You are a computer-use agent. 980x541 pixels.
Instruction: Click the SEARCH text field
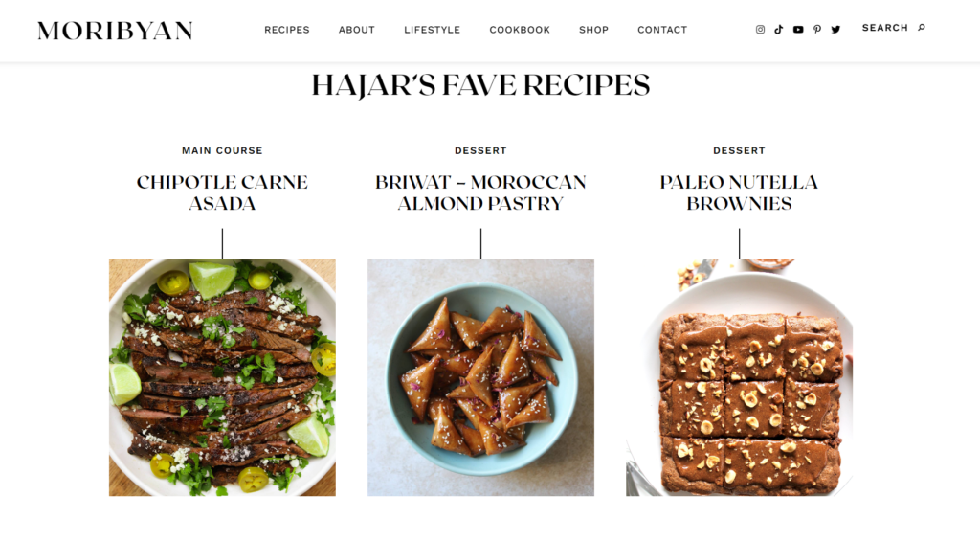pyautogui.click(x=885, y=28)
